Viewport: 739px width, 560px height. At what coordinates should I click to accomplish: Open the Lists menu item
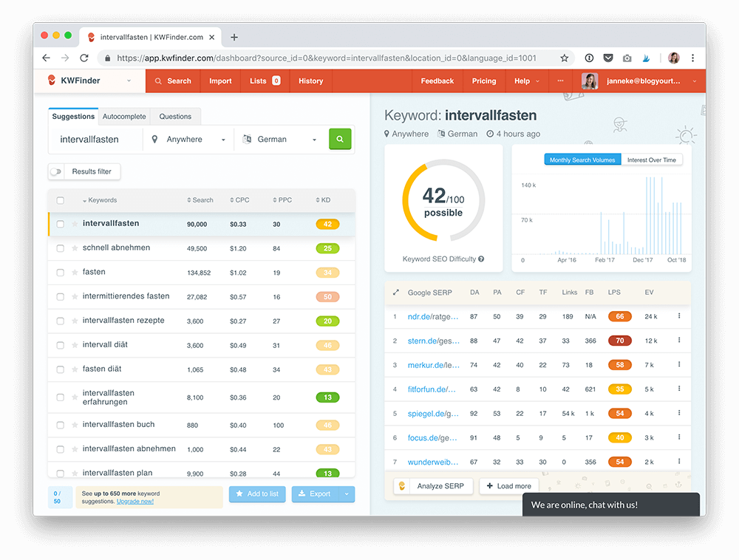pyautogui.click(x=265, y=81)
